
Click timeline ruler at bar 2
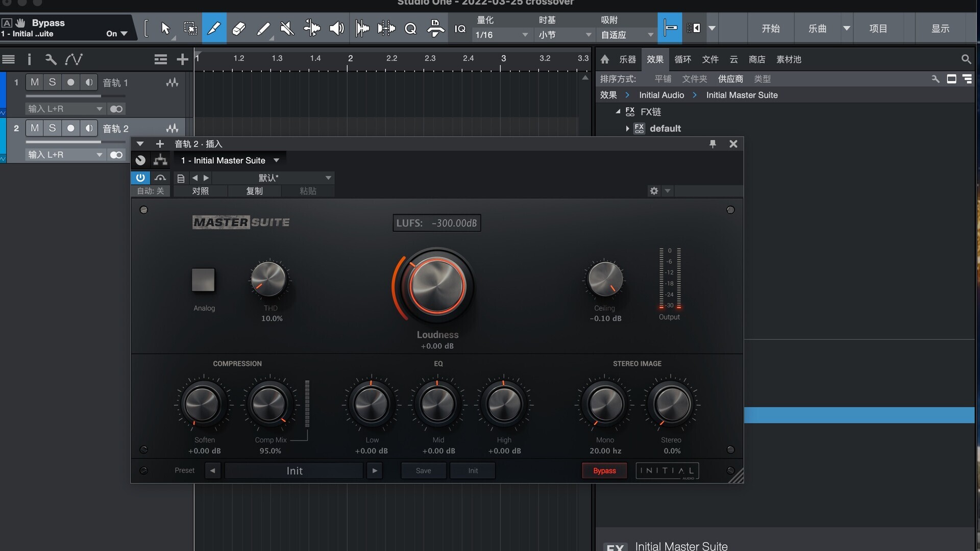click(x=350, y=59)
